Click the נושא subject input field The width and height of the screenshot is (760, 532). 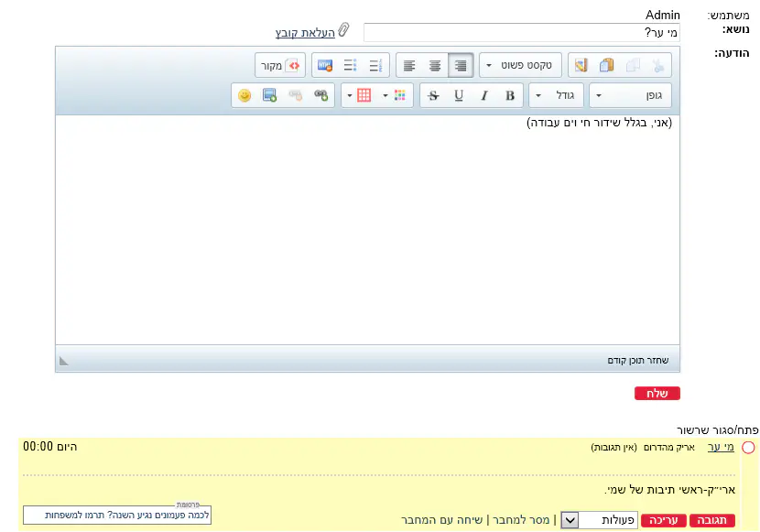522,33
